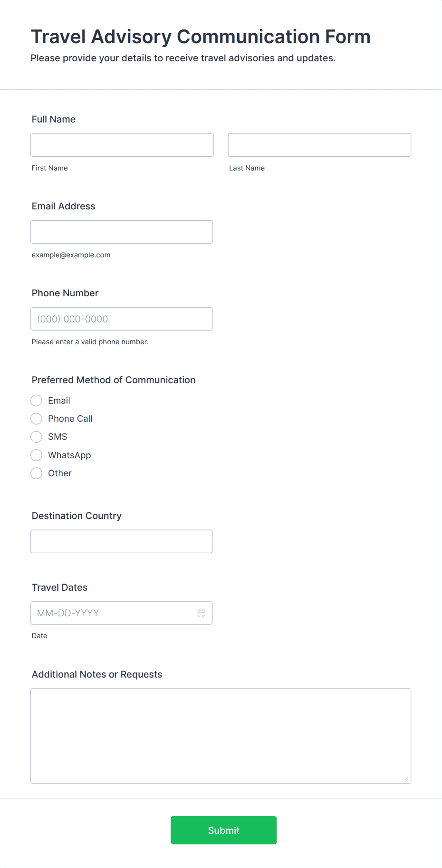Click the Full Name field label
The image size is (442, 868).
click(x=54, y=119)
